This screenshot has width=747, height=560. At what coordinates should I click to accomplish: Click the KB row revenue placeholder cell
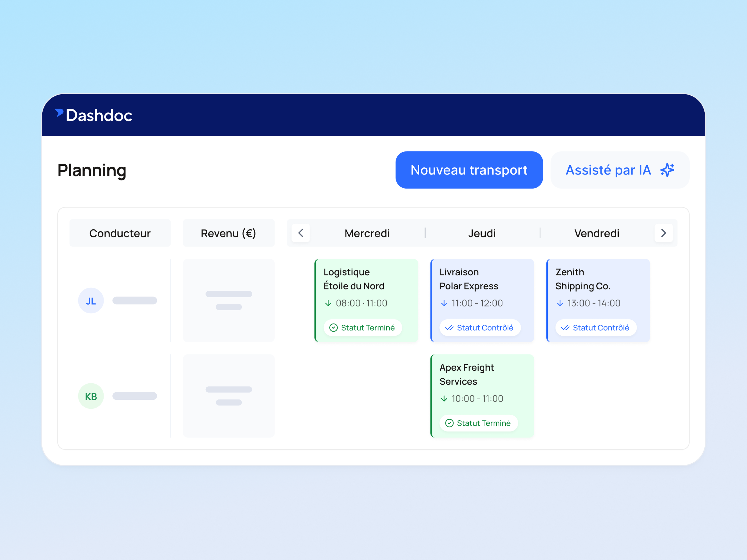tap(229, 396)
